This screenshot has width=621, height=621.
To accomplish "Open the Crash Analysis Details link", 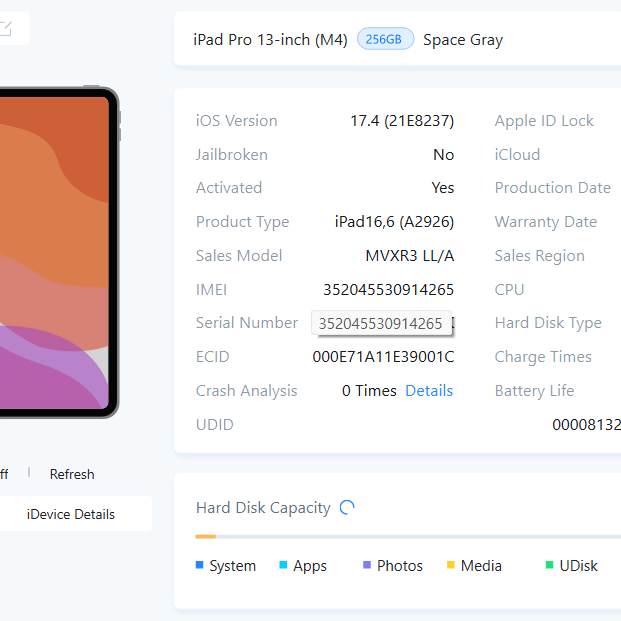I will pyautogui.click(x=429, y=391).
